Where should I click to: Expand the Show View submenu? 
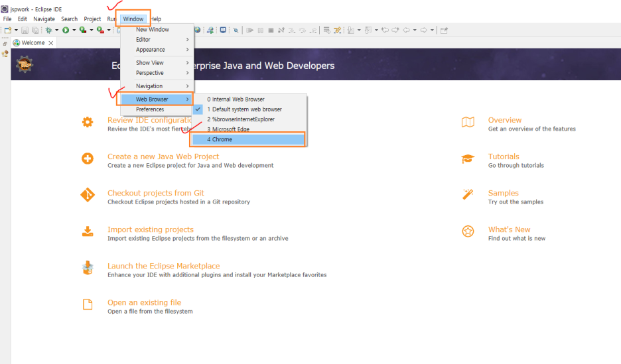(157, 63)
